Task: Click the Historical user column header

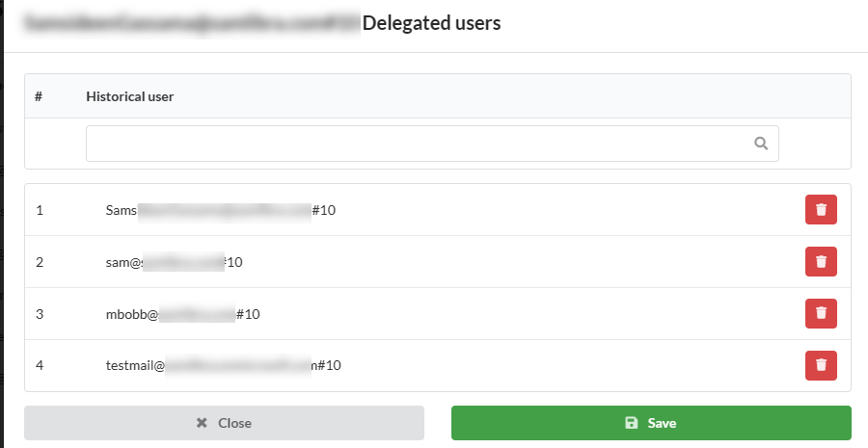Action: tap(130, 96)
